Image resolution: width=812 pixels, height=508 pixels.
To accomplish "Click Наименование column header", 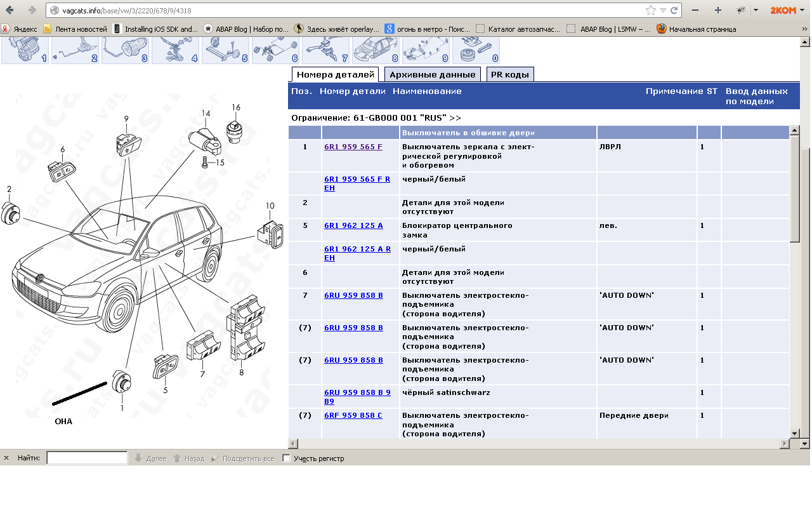I will point(427,91).
